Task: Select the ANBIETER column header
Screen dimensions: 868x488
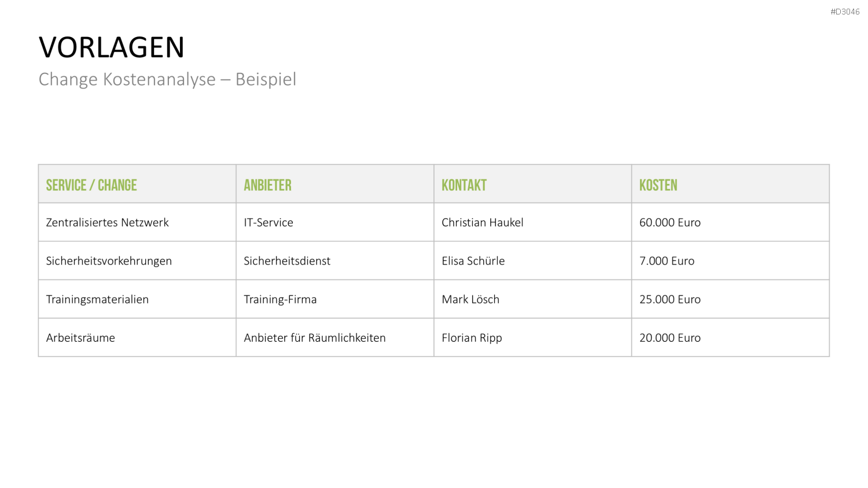Action: pos(335,184)
